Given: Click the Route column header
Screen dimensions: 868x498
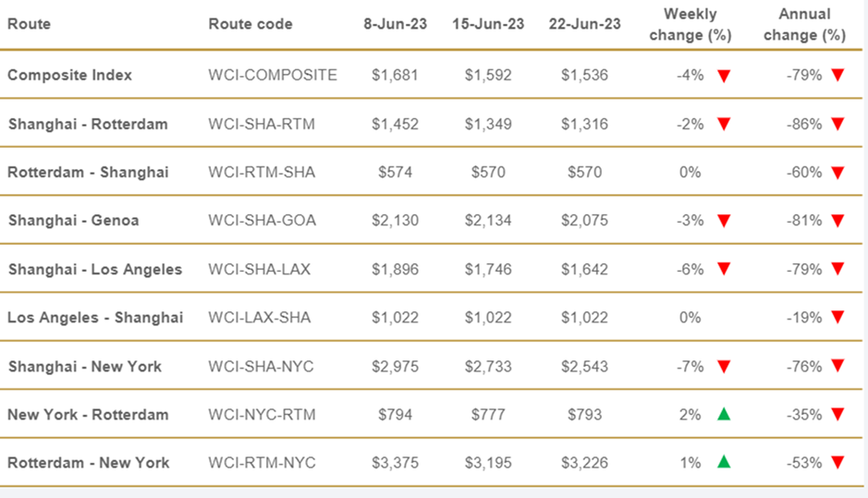Looking at the screenshot, I should pyautogui.click(x=29, y=25).
